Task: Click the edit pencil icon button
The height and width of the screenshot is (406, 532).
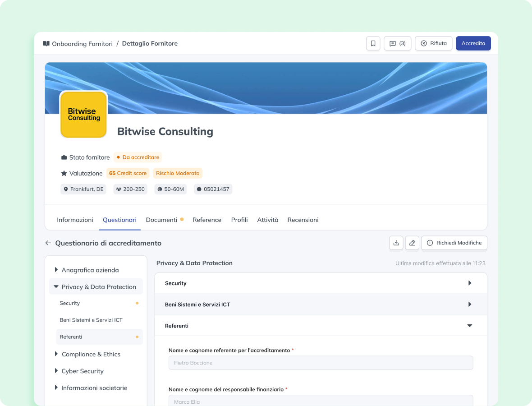Action: (412, 243)
